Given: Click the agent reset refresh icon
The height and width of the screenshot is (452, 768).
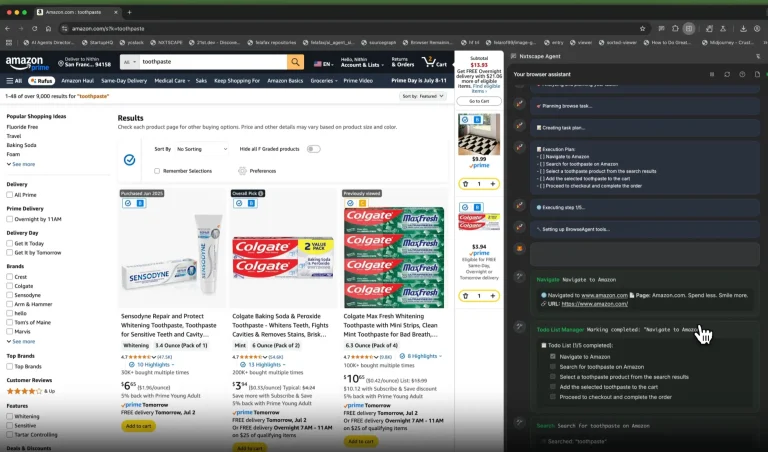Looking at the screenshot, I should point(727,74).
